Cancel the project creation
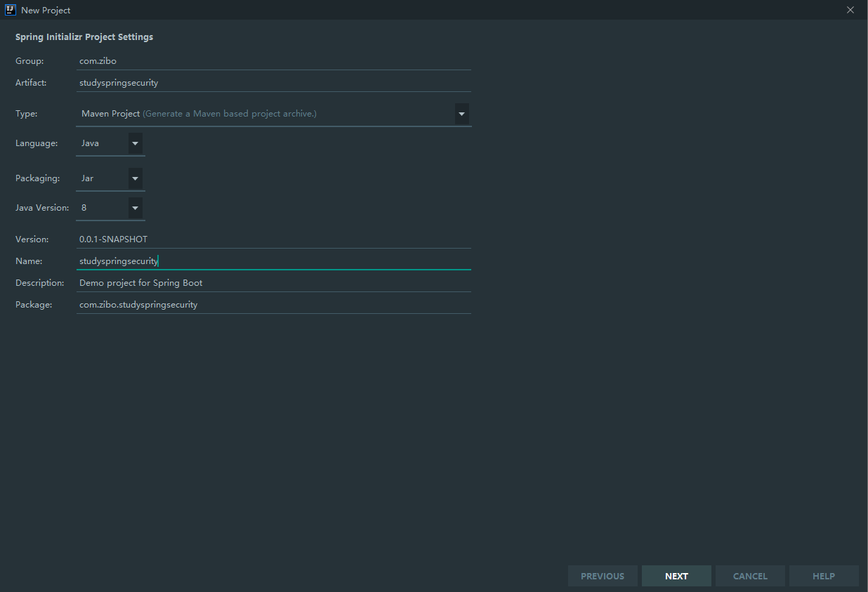The height and width of the screenshot is (592, 868). click(x=750, y=576)
